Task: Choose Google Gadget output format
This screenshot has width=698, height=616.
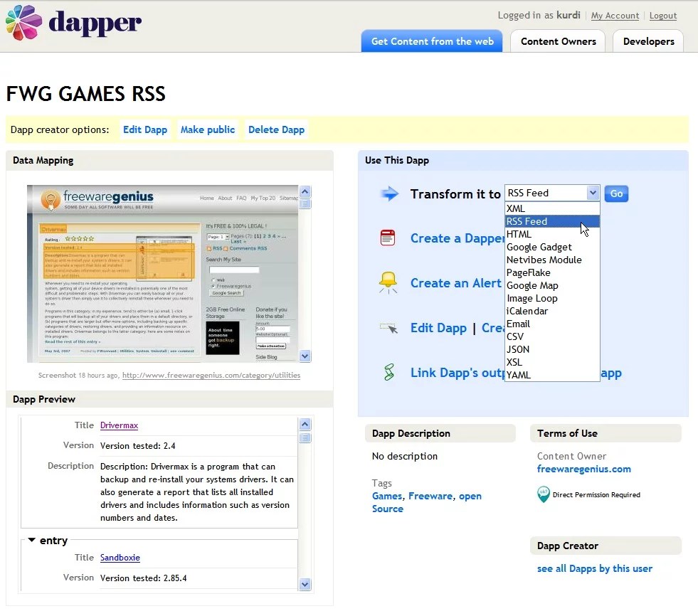Action: tap(552, 247)
